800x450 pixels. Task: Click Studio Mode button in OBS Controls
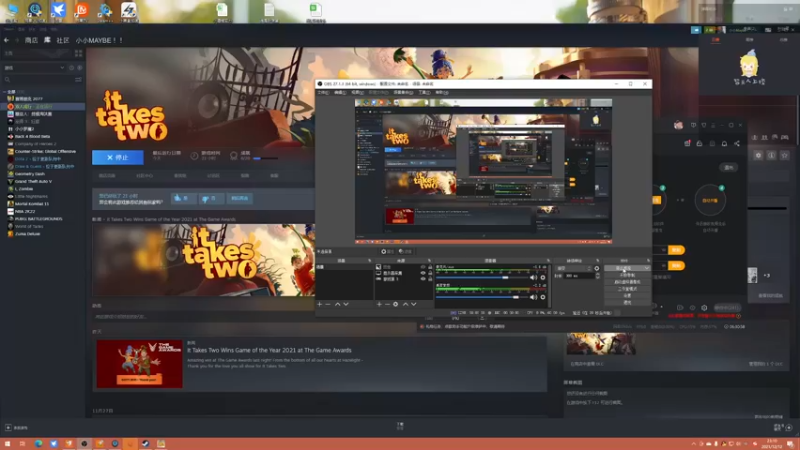[627, 289]
